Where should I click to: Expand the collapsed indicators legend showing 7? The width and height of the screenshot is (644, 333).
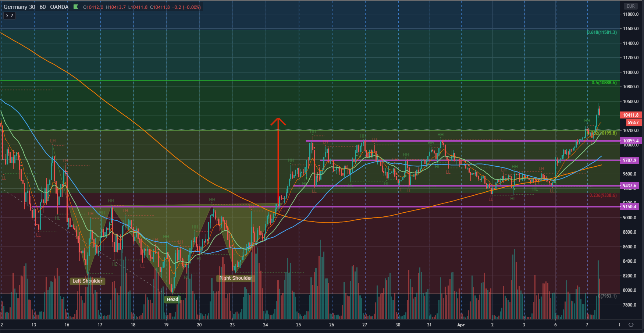10,15
